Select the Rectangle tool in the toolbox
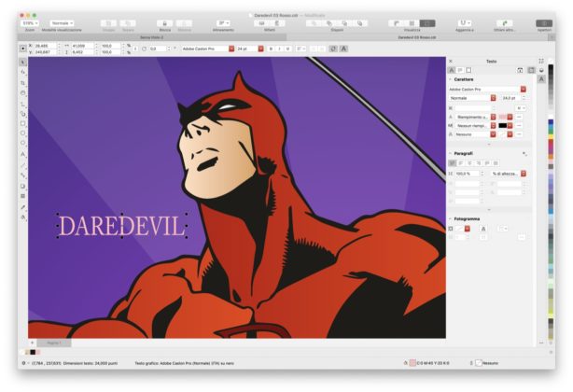Screen dimensions: 573x392 click(23, 123)
